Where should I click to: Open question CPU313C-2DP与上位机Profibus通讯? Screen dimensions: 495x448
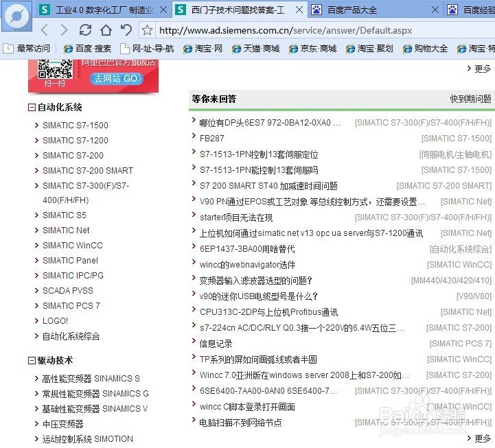click(x=268, y=312)
